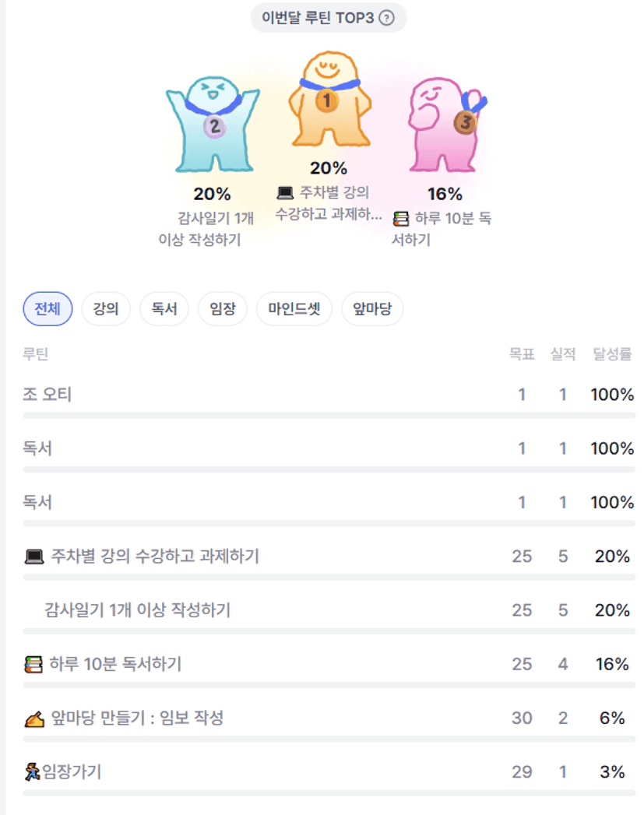Click the books icon beside 하루 10분 독서하기 row

[32, 665]
